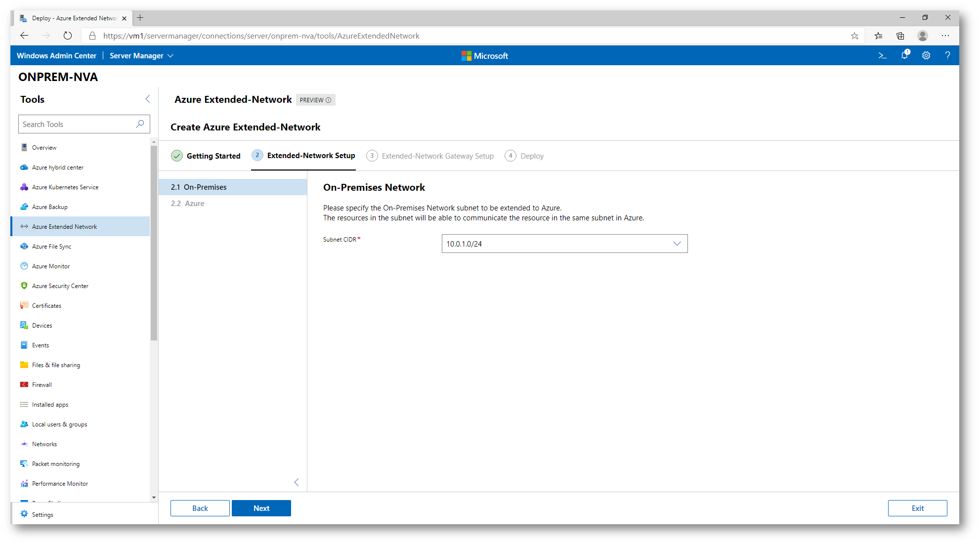
Task: Open Performance Monitor tool
Action: click(x=80, y=483)
